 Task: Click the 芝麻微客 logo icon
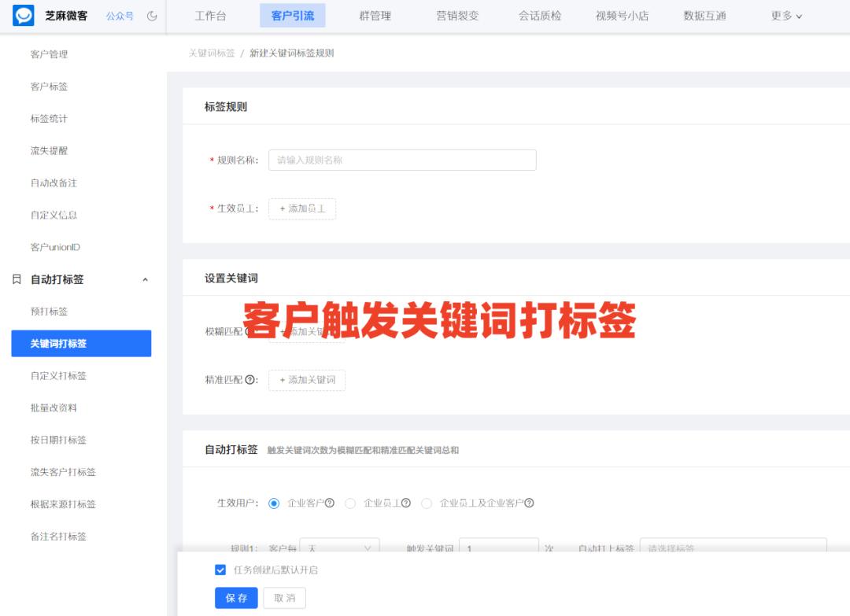22,14
